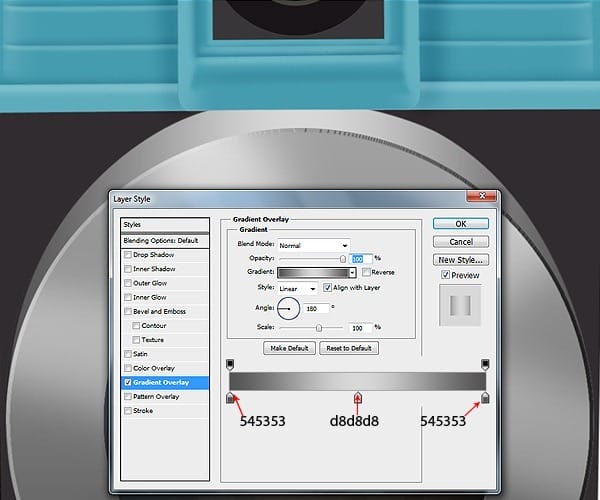Select the Gradient Overlay label
Image resolution: width=600 pixels, height=500 pixels.
point(161,382)
